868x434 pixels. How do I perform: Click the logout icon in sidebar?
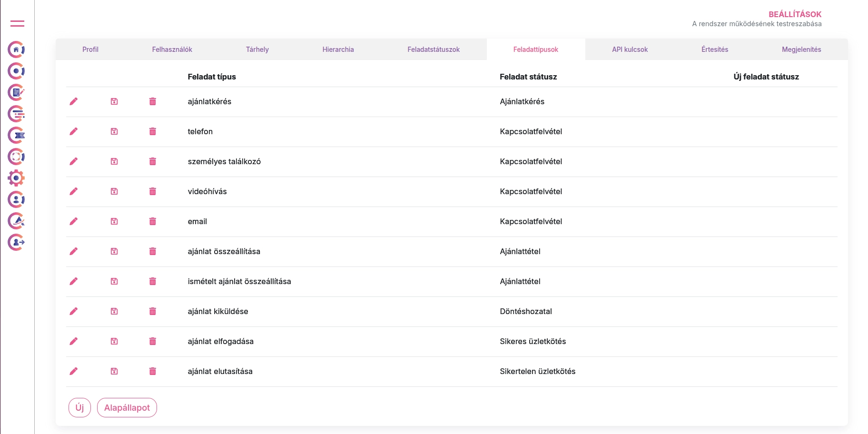click(16, 242)
